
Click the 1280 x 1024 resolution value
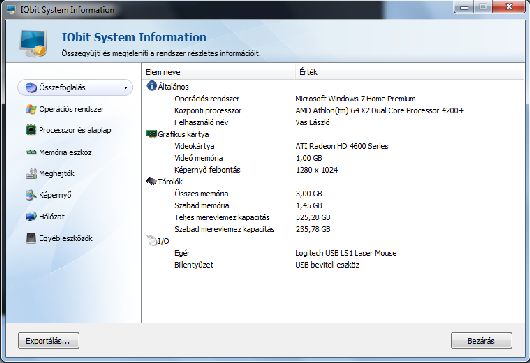[317, 170]
